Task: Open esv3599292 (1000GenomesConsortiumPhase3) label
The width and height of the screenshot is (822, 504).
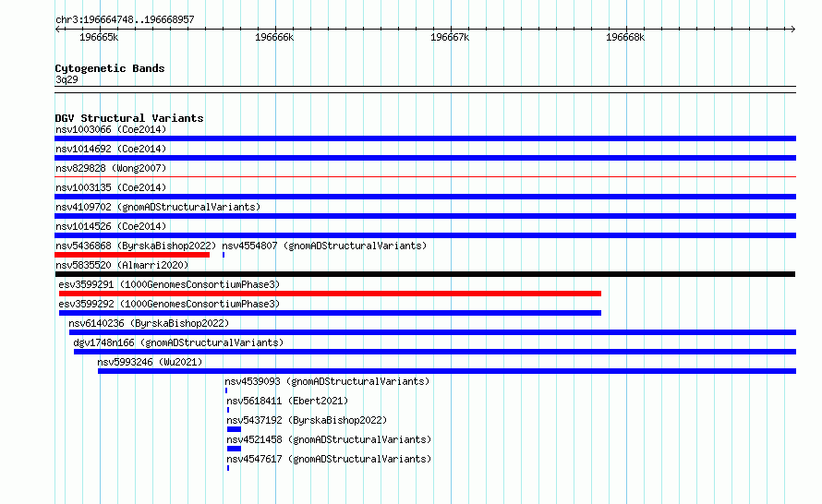Action: 169,304
